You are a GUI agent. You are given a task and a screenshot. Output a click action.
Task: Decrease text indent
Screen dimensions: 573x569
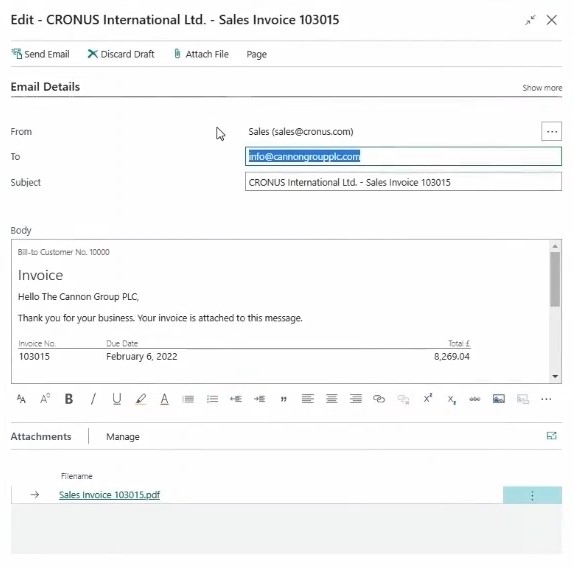[x=236, y=399]
